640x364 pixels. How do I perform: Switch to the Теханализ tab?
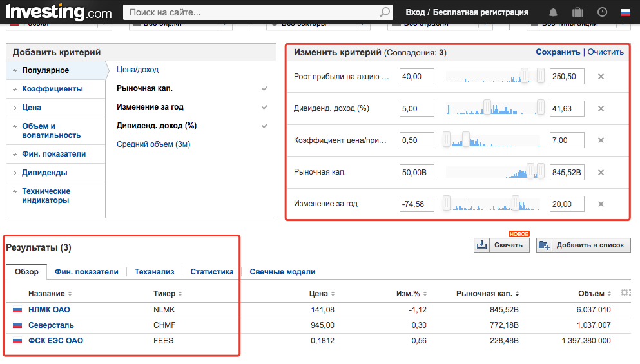[x=154, y=272]
